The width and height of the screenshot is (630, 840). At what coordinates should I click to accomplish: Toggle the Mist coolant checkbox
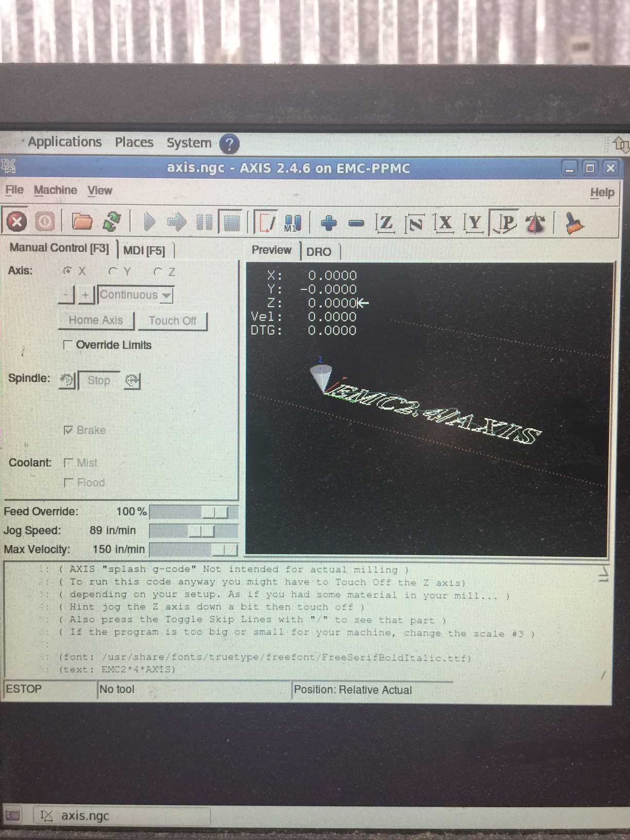click(68, 463)
